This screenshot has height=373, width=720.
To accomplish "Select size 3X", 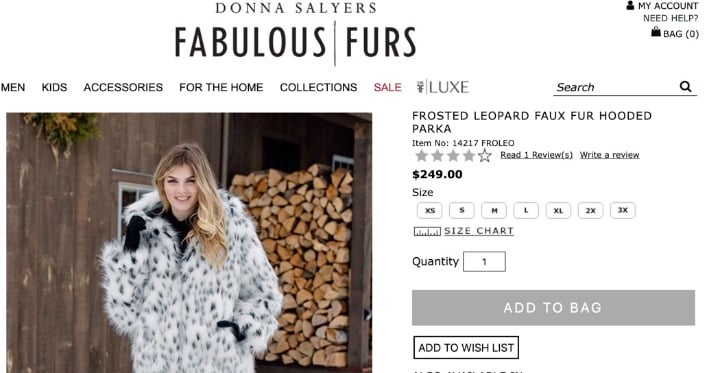I will (623, 210).
